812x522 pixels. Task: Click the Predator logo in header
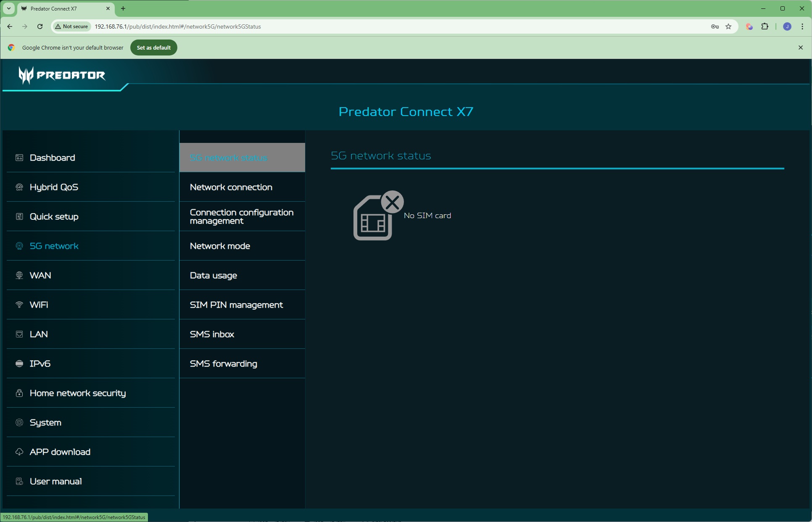coord(62,75)
